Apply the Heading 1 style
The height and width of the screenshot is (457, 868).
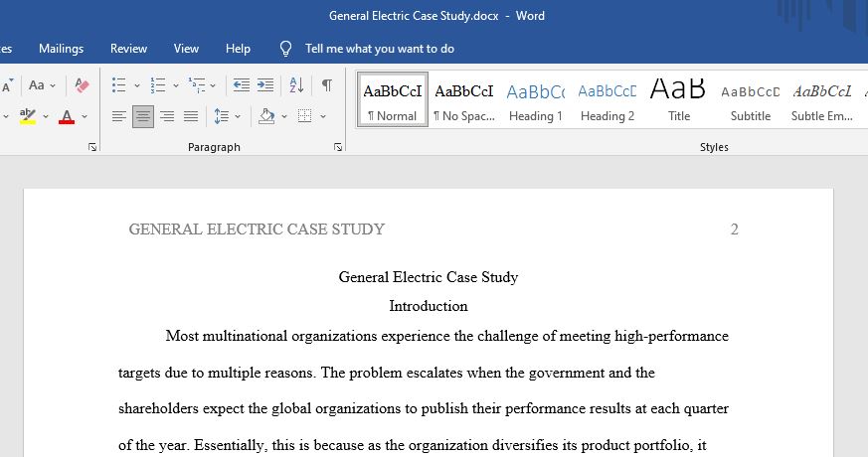tap(535, 99)
